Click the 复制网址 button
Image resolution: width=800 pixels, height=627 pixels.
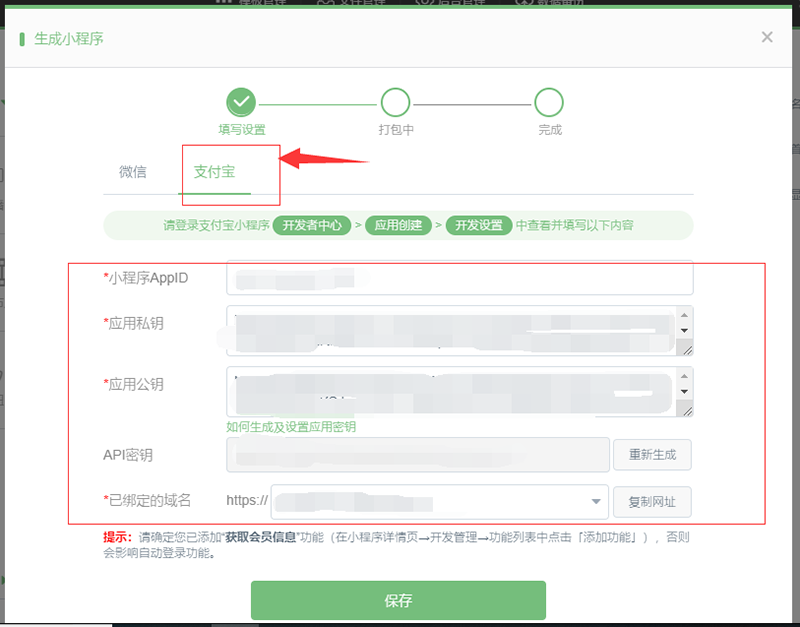click(652, 500)
